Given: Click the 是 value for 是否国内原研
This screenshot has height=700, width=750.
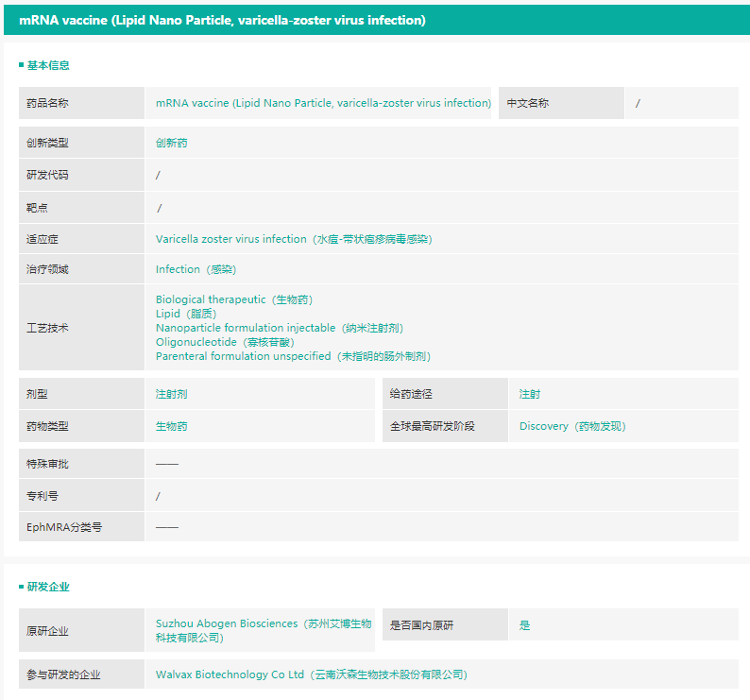Looking at the screenshot, I should tap(525, 625).
